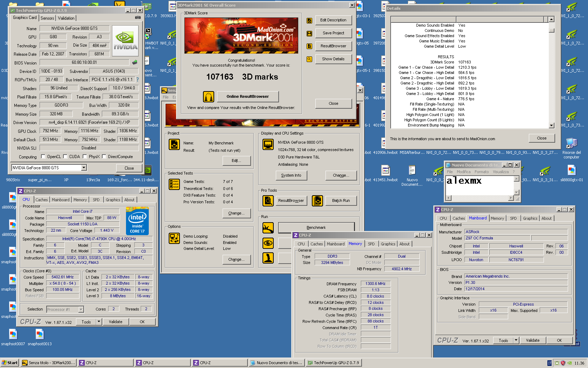
Task: Click the Show Details magnifier icon
Action: tap(309, 59)
